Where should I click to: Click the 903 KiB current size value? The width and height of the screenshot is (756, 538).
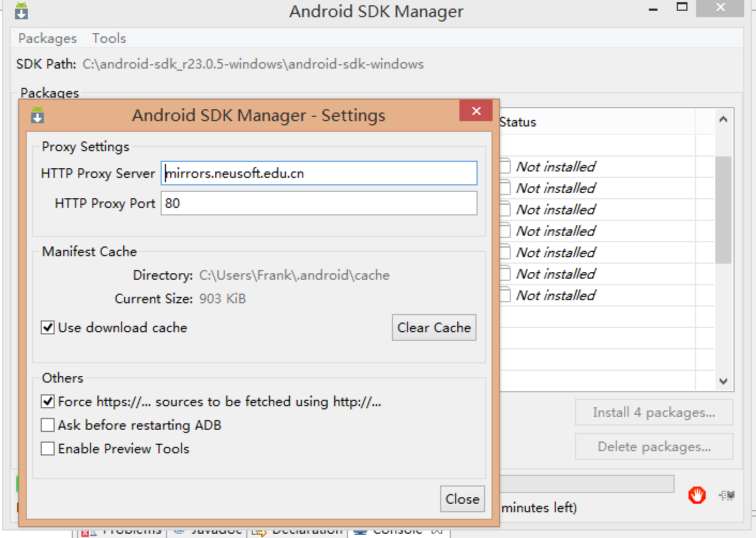[223, 299]
